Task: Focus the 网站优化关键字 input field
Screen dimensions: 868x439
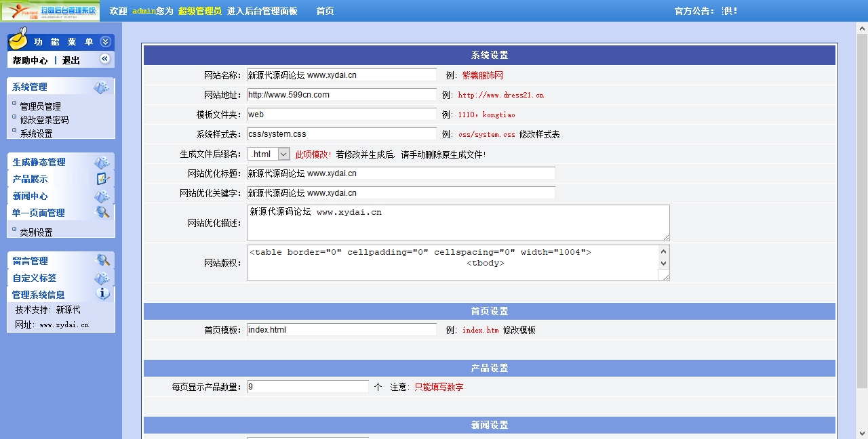Action: tap(401, 193)
